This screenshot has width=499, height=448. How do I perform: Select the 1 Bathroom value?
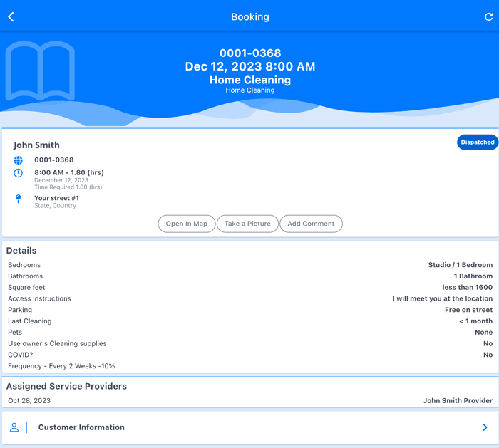coord(473,276)
